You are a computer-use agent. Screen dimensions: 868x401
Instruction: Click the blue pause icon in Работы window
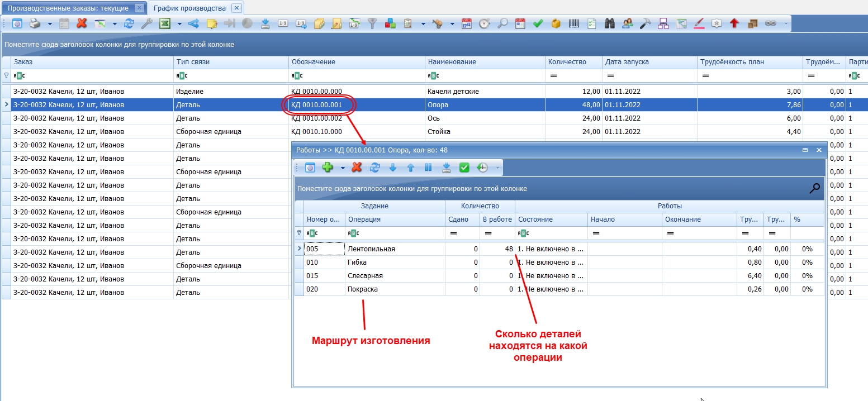coord(429,167)
